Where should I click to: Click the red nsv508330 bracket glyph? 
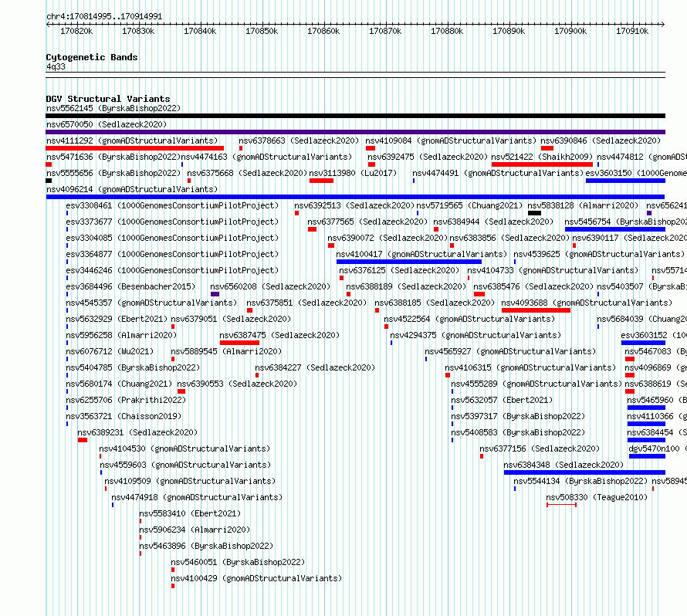point(561,505)
